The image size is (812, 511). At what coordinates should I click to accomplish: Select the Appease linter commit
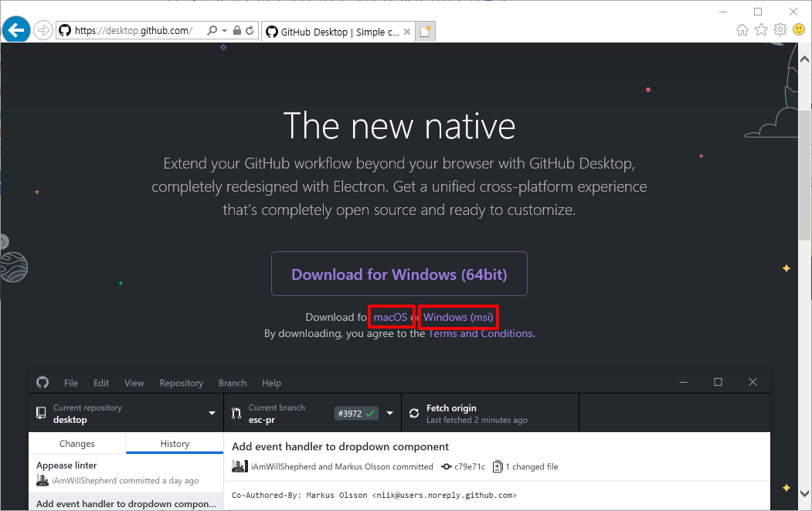[x=126, y=473]
